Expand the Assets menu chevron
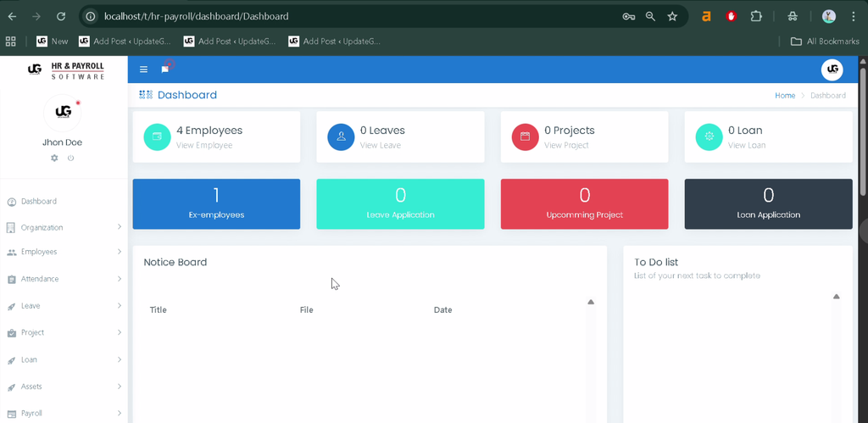The width and height of the screenshot is (868, 423). point(120,387)
